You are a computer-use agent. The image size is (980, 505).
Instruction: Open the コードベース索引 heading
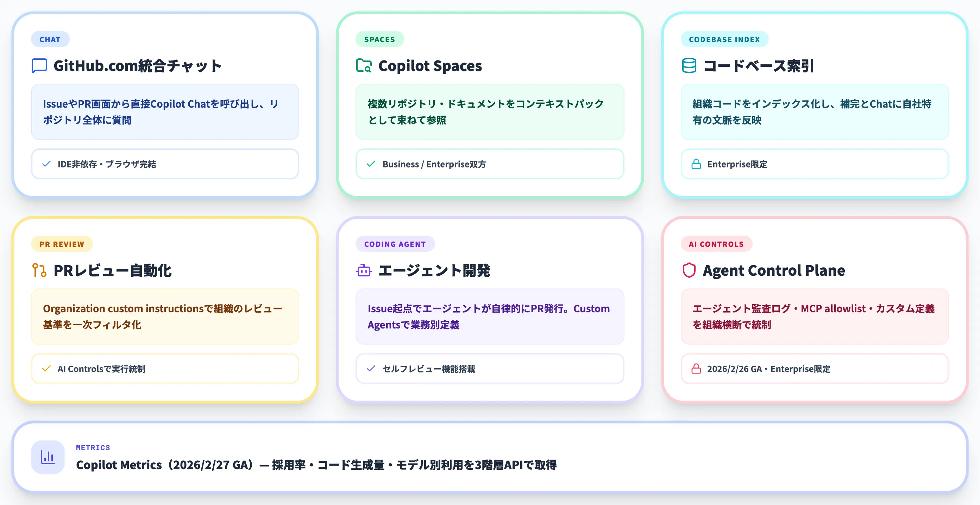tap(759, 66)
